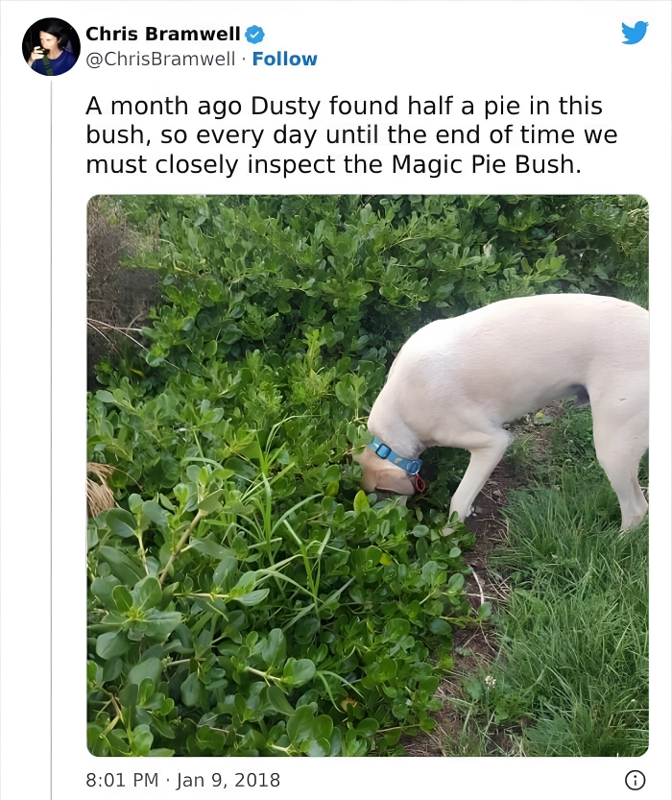Open the @ChrisBramwell handle link
672x800 pixels.
160,60
